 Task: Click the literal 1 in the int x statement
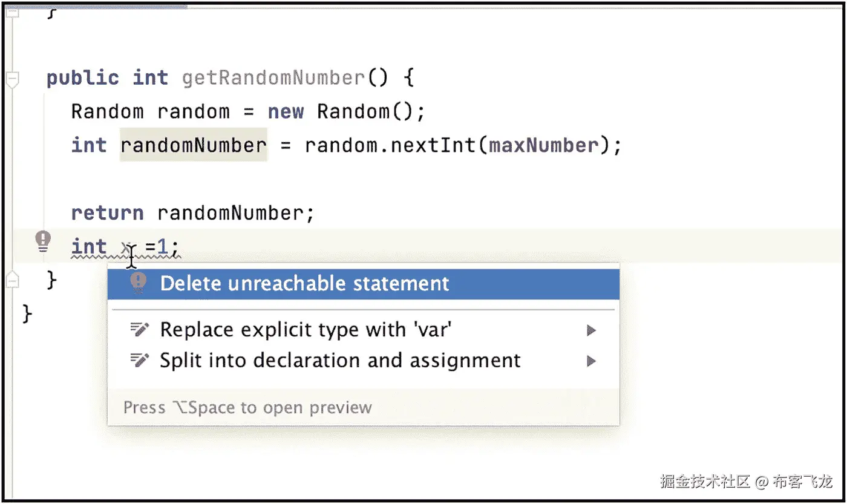coord(163,247)
